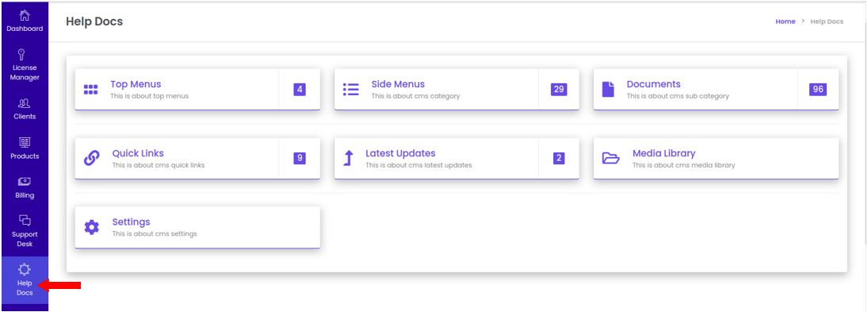The image size is (868, 312).
Task: Click the Latest Updates count badge 2
Action: tap(559, 159)
